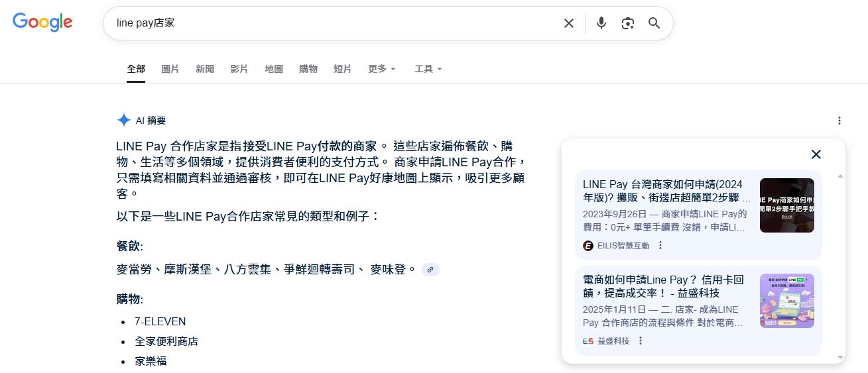Viewport: 868px width, 373px height.
Task: Expand the 更多 dropdown
Action: (382, 69)
